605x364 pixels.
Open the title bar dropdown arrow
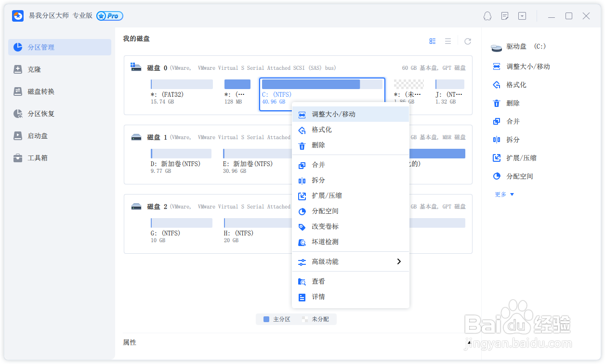click(522, 16)
